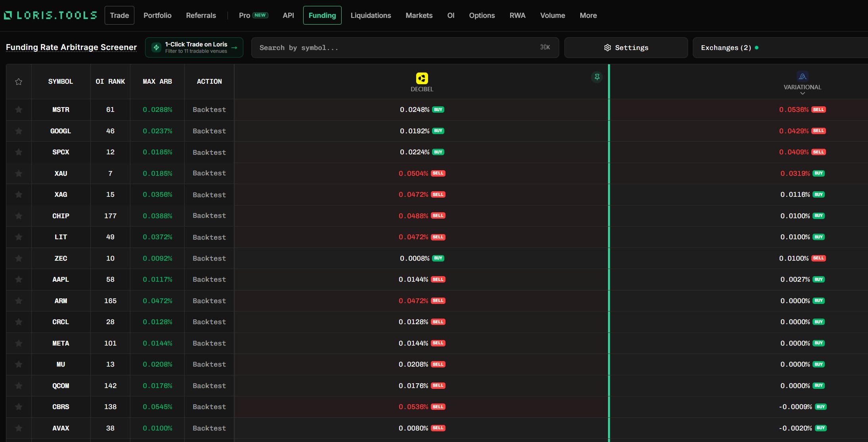
Task: Click the BUY badge in ZEC Decibel cell
Action: click(438, 258)
